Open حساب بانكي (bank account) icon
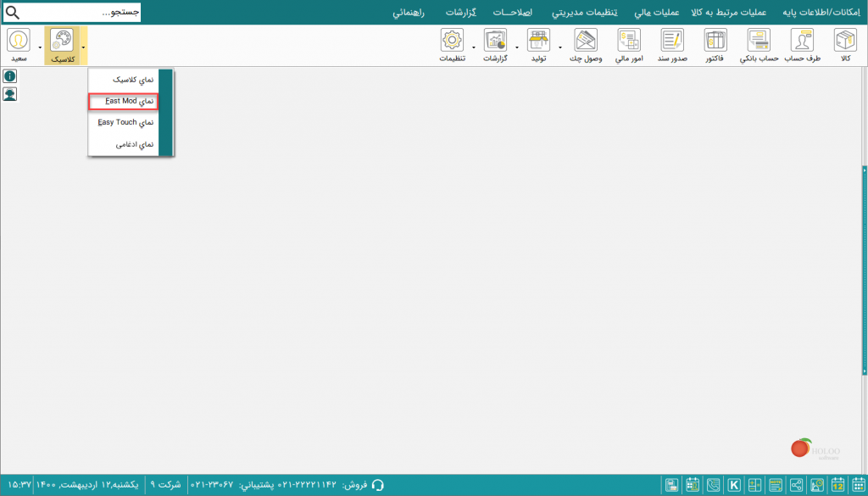Screen dimensions: 868x496 point(759,41)
